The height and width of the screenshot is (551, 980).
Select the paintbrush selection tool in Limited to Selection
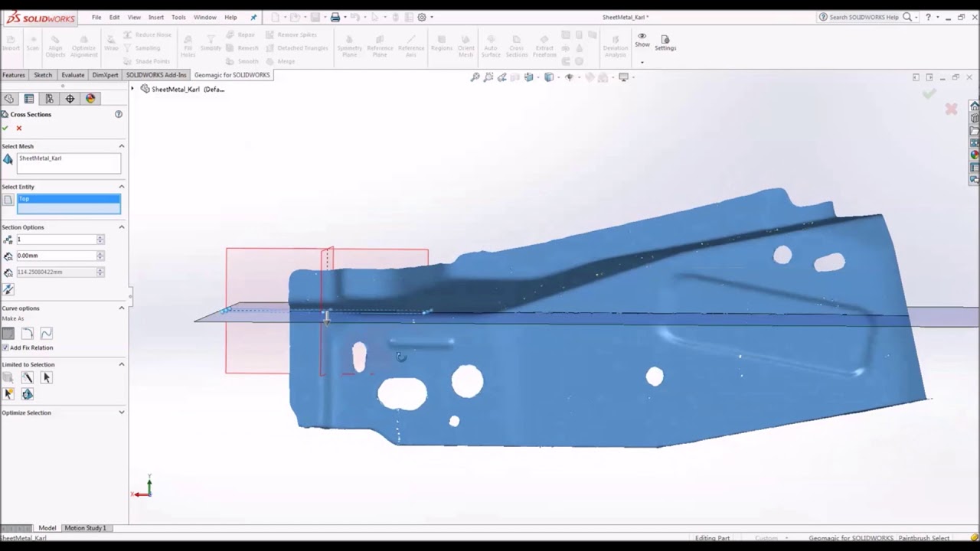click(x=27, y=377)
